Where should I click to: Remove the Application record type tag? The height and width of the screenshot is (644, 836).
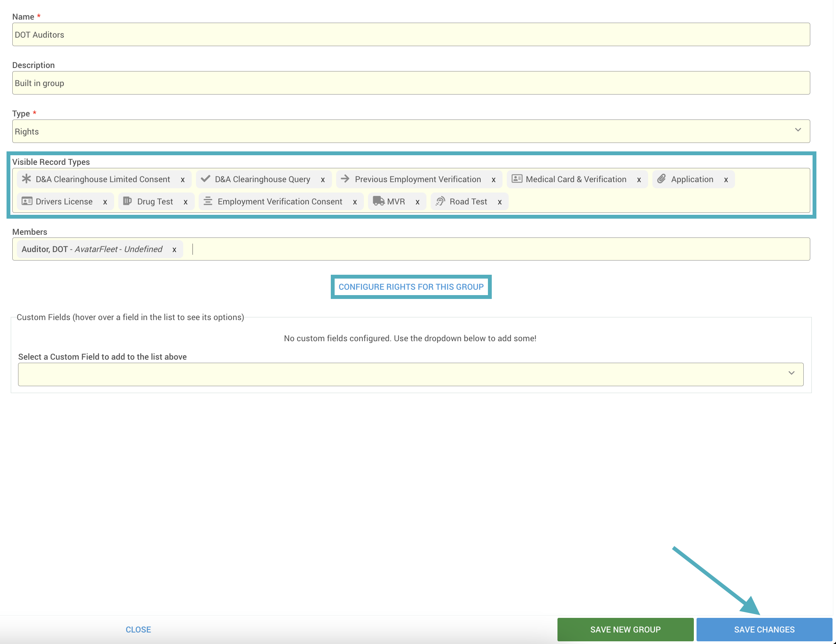[726, 179]
